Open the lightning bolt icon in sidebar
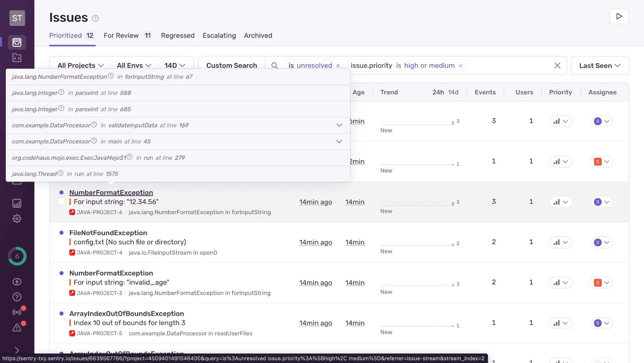 (x=17, y=282)
